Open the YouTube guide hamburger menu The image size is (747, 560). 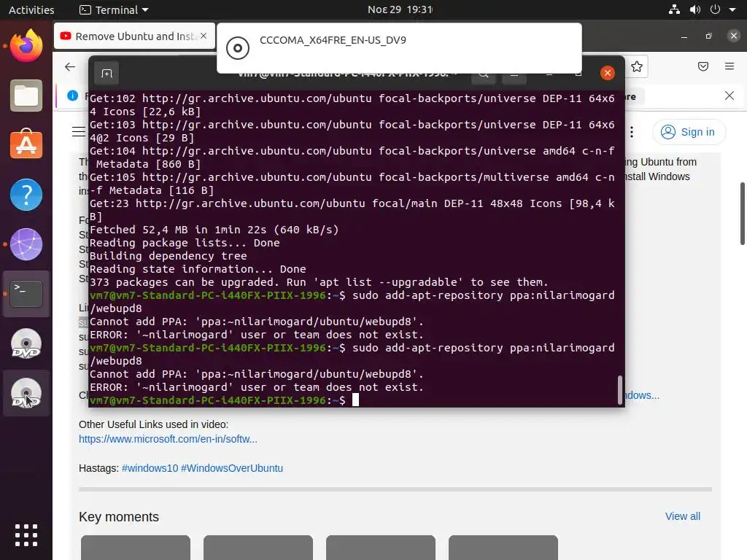point(79,132)
